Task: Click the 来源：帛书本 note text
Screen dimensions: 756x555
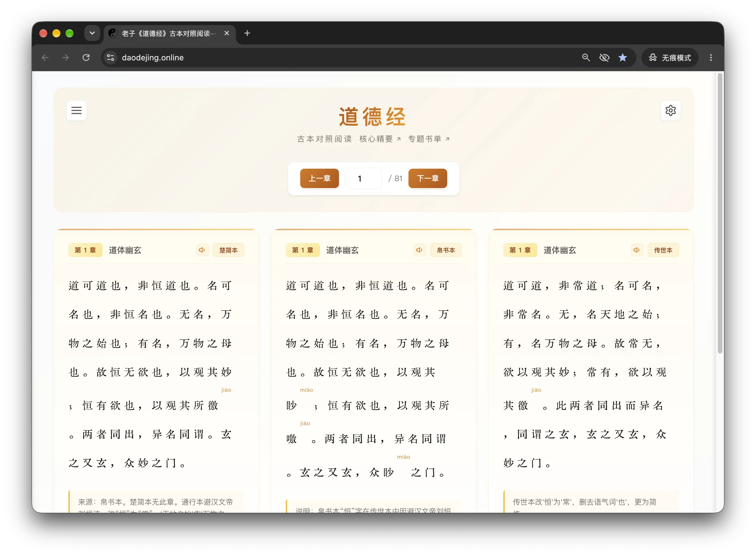Action: (156, 502)
